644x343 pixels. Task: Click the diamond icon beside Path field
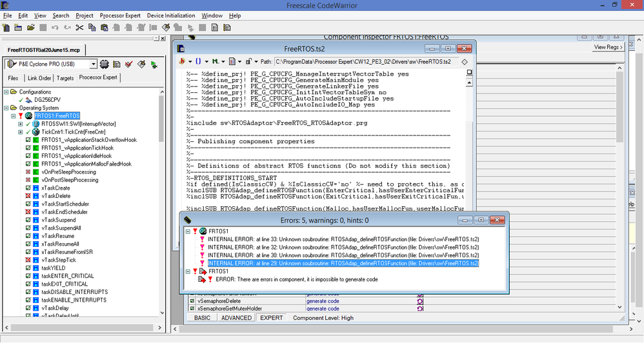tap(465, 61)
